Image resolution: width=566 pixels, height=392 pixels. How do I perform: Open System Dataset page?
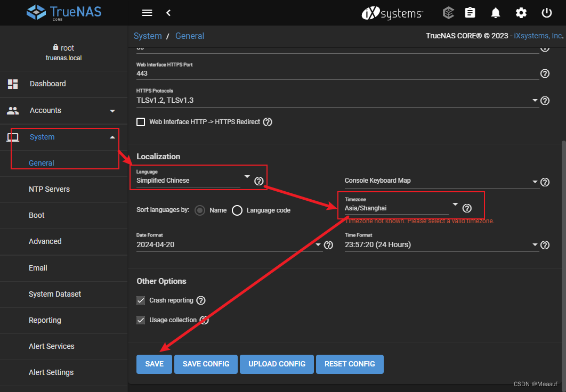coord(63,295)
